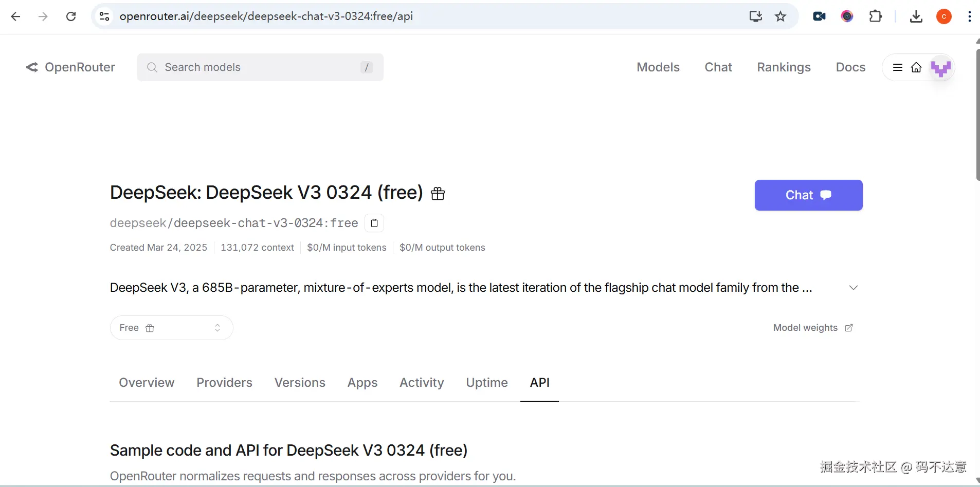Open the Free variant dropdown
The height and width of the screenshot is (487, 980).
tap(171, 328)
